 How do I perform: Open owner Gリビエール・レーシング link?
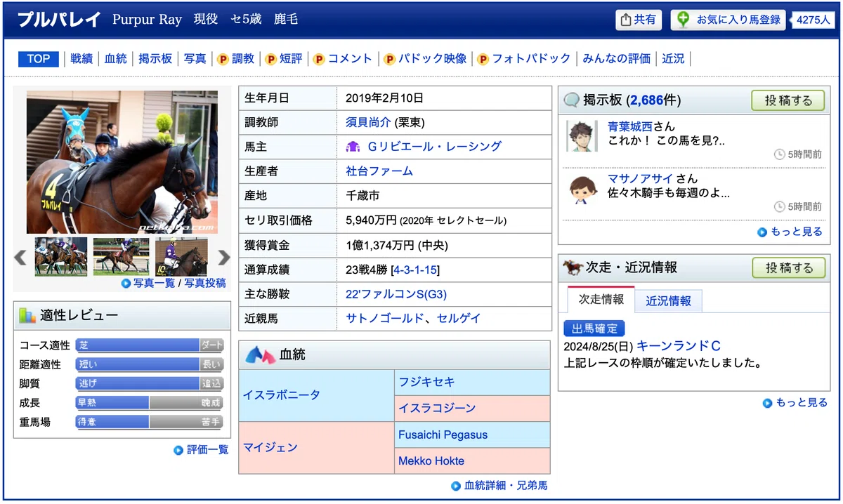click(435, 147)
